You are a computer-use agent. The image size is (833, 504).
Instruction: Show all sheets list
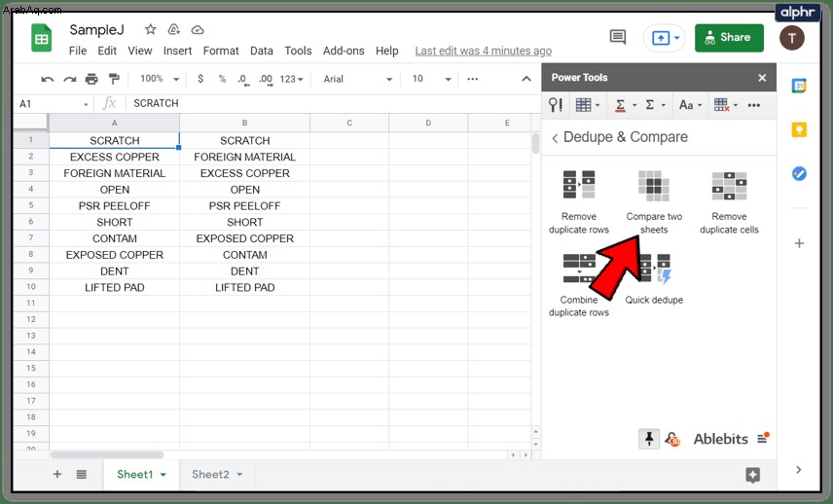[82, 474]
